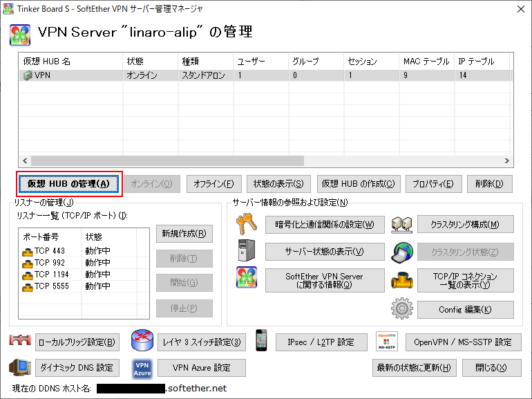Click the VPN Server manager logo icon
The image size is (532, 399).
[x=19, y=35]
